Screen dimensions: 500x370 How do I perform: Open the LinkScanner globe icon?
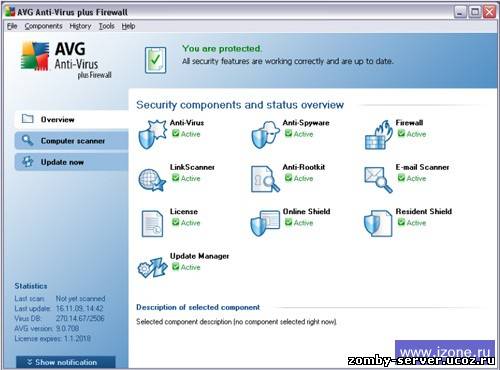(x=152, y=180)
